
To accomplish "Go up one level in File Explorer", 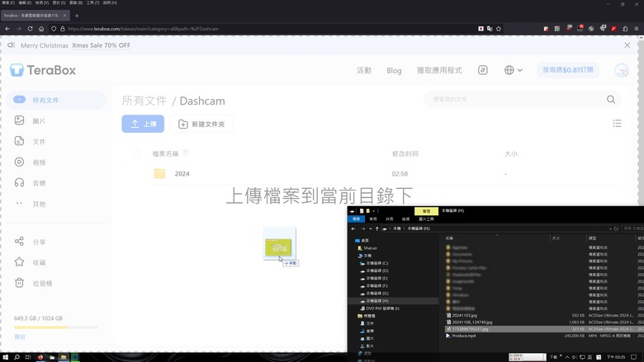I will (x=377, y=228).
